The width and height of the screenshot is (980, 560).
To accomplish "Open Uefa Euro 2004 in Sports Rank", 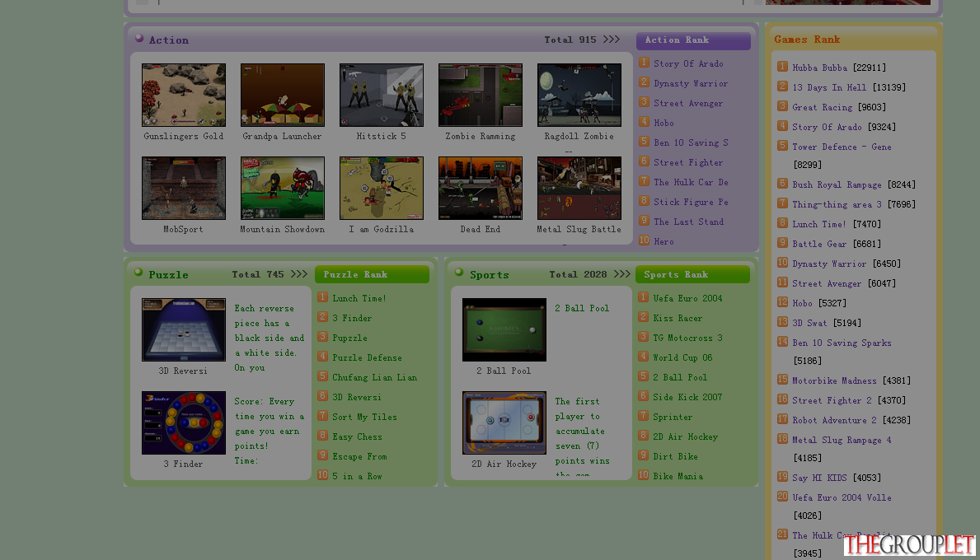I will (687, 298).
